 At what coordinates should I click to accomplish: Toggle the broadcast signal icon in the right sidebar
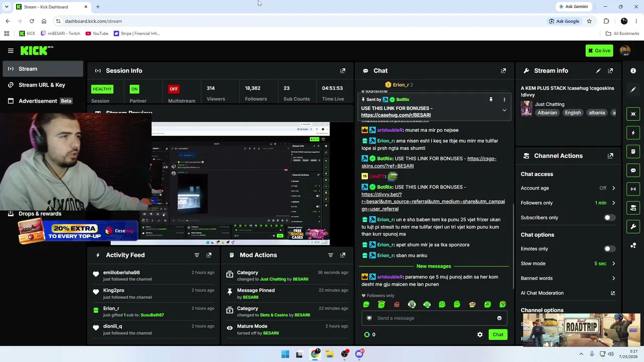[x=633, y=189]
